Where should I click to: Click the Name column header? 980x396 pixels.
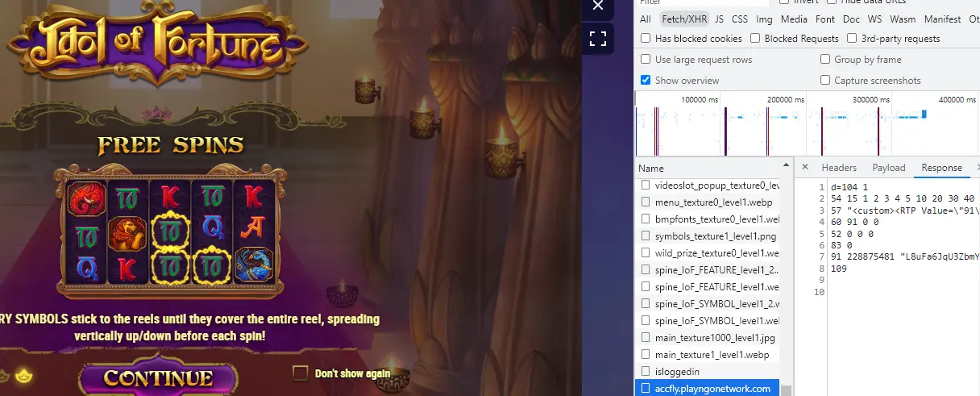pos(709,169)
